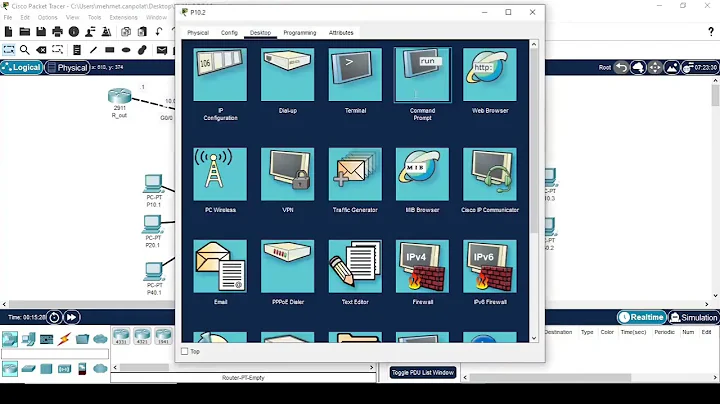Click the device list right scroll arrow

(371, 367)
